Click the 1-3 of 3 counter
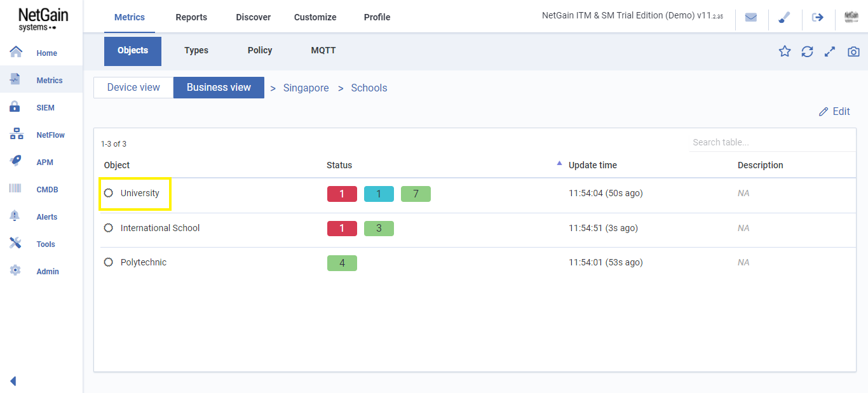 click(114, 144)
